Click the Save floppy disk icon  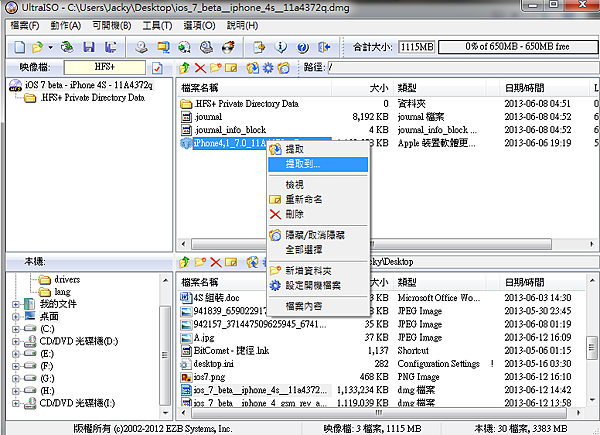tap(89, 47)
